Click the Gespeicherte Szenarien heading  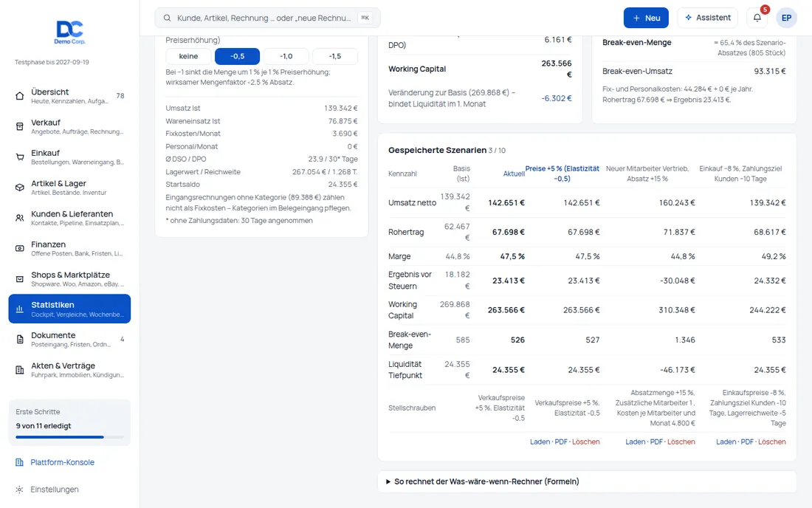(438, 150)
